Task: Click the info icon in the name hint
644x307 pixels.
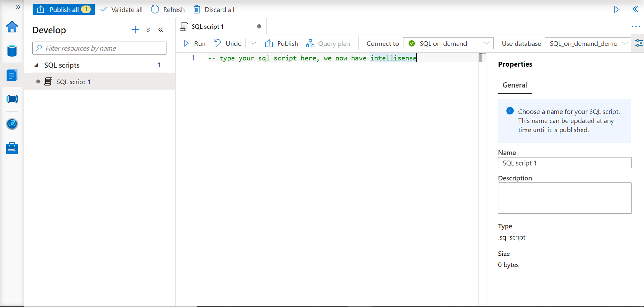Action: (510, 111)
